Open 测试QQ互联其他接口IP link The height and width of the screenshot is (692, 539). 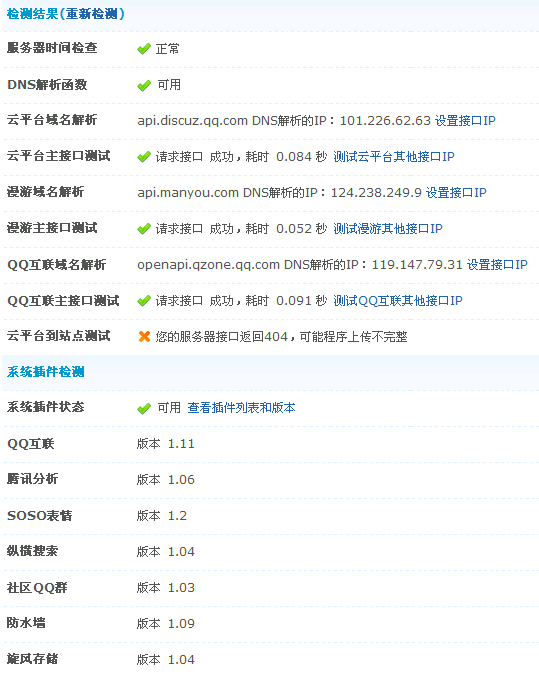398,301
